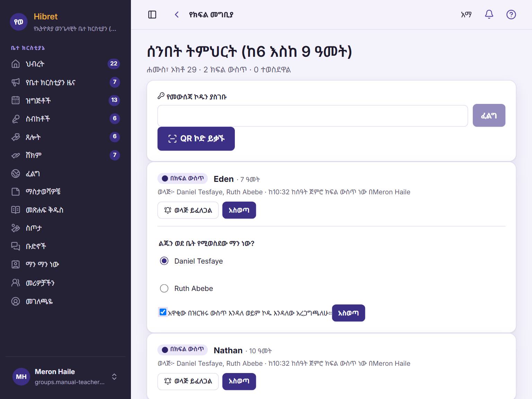The image size is (532, 399).
Task: Click the 22 badge on ህብረት
Action: [x=114, y=64]
